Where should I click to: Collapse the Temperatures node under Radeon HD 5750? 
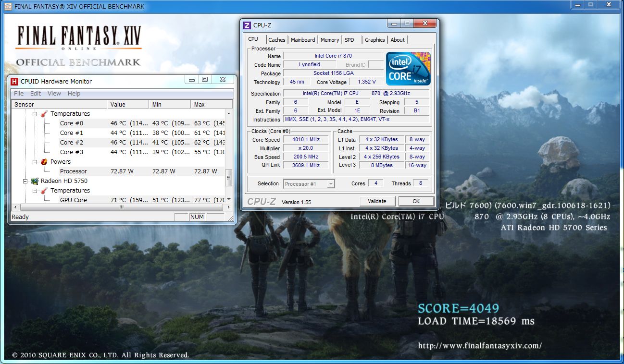point(35,191)
